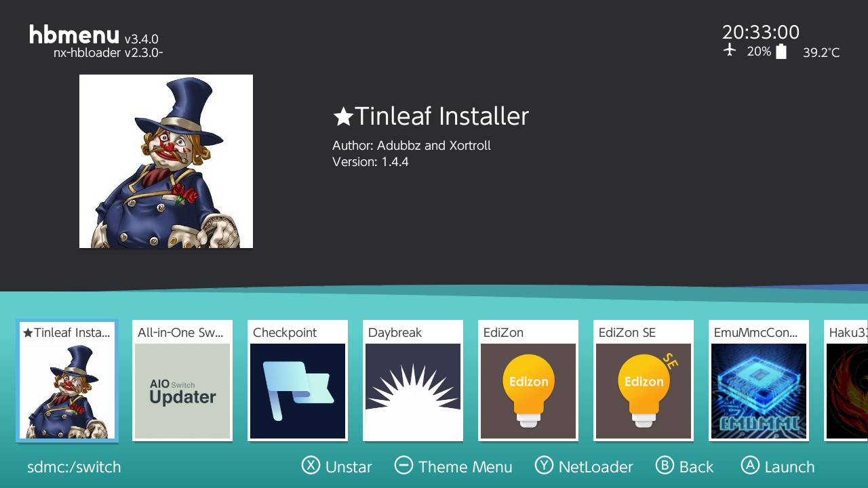Click the large clown preview image
The width and height of the screenshot is (868, 488).
166,161
